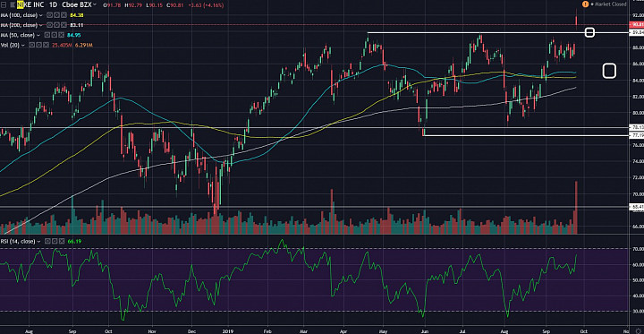The image size is (644, 334).
Task: Select the MA (200, close) legend label
Action: (19, 25)
